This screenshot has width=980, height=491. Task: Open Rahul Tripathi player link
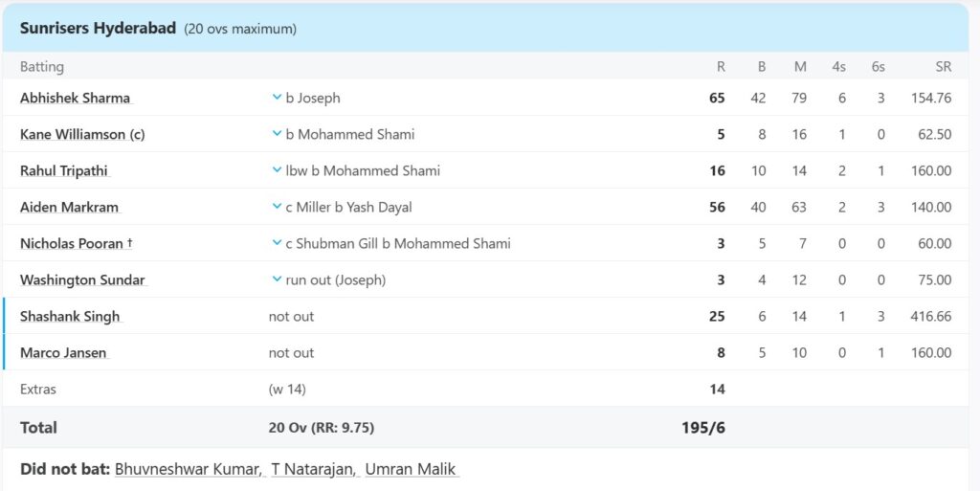[64, 170]
